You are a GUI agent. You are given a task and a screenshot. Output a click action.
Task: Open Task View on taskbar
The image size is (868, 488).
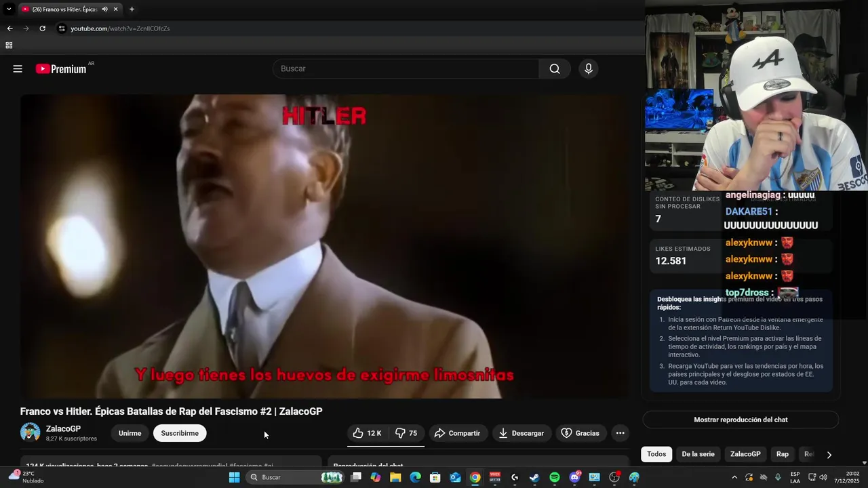[356, 477]
